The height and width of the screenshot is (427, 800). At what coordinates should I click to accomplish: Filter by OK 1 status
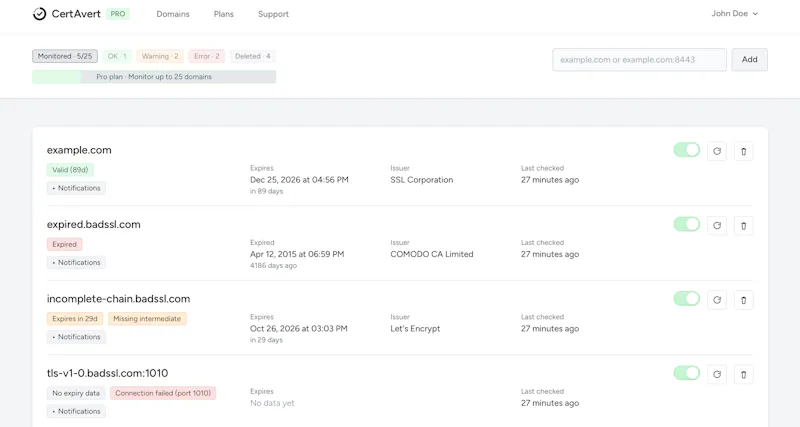[117, 56]
